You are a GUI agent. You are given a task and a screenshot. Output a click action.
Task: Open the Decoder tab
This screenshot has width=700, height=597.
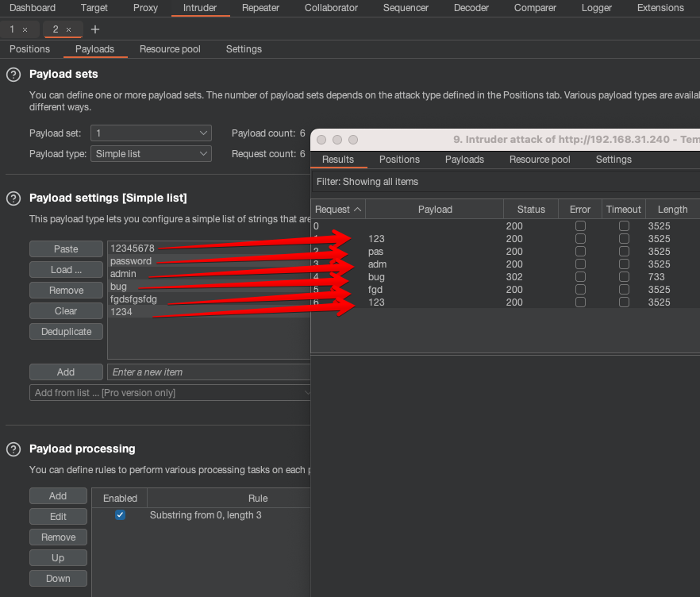[471, 8]
